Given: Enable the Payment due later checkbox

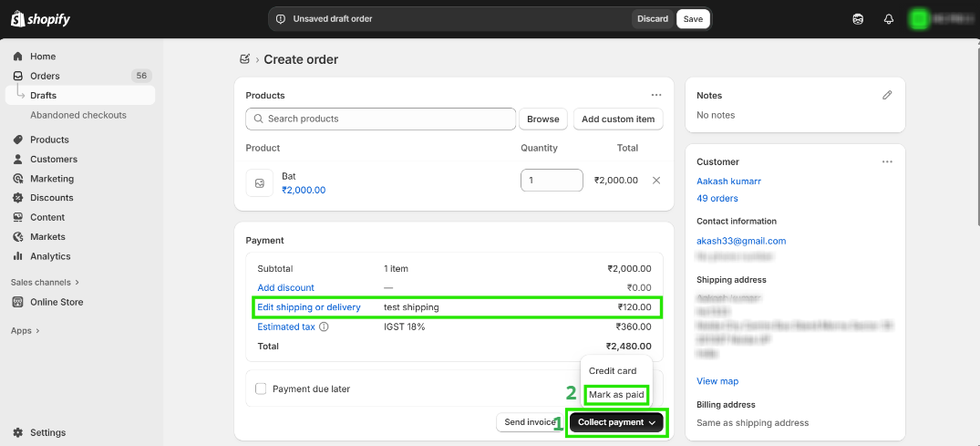Looking at the screenshot, I should click(261, 389).
